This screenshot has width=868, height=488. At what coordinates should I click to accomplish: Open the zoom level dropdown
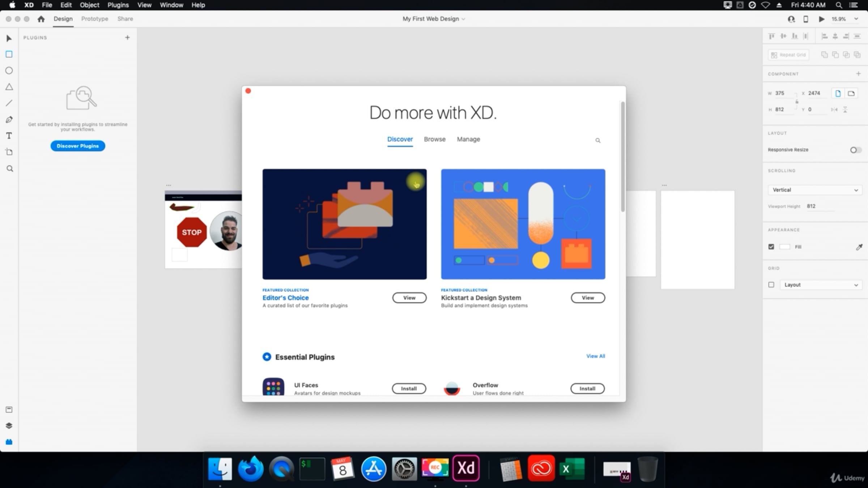pyautogui.click(x=856, y=19)
